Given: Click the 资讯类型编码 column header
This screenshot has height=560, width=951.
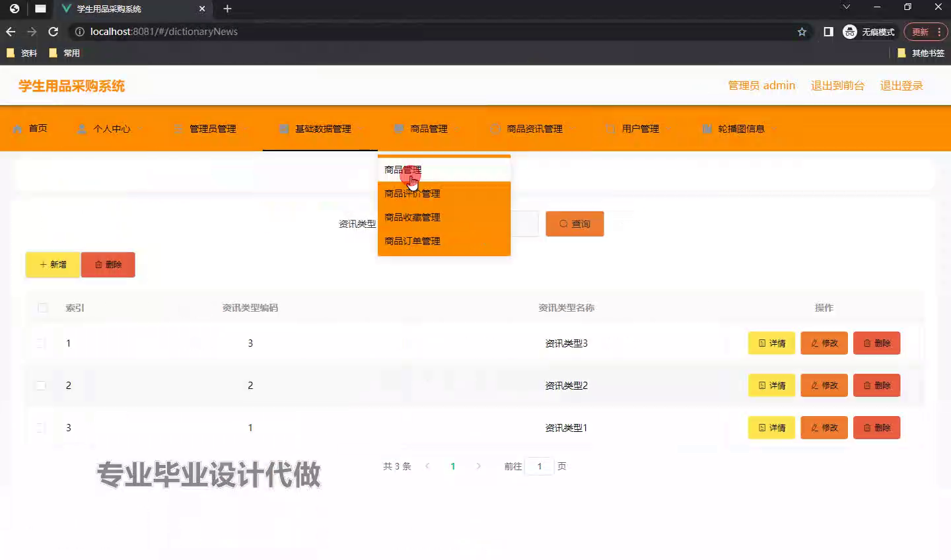Looking at the screenshot, I should [x=250, y=308].
